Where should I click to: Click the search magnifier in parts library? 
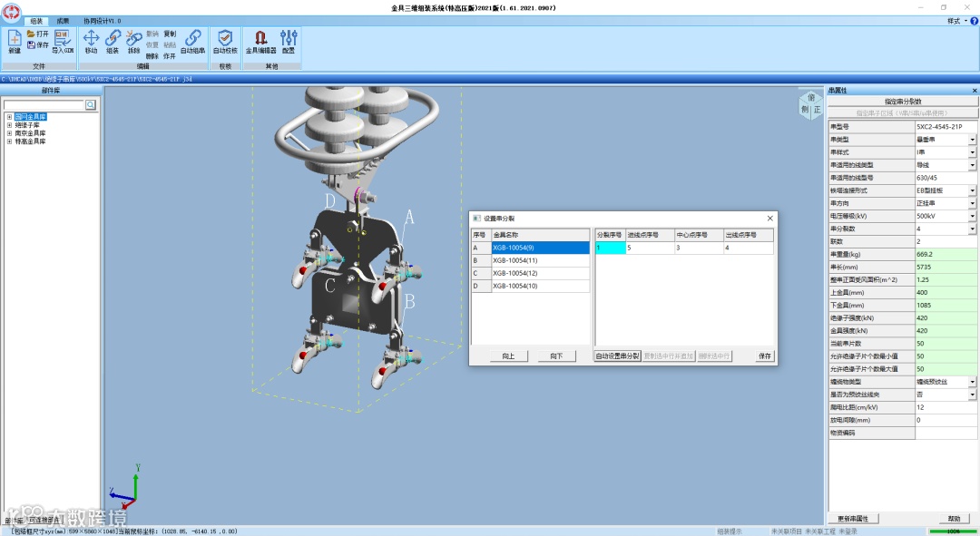[91, 105]
